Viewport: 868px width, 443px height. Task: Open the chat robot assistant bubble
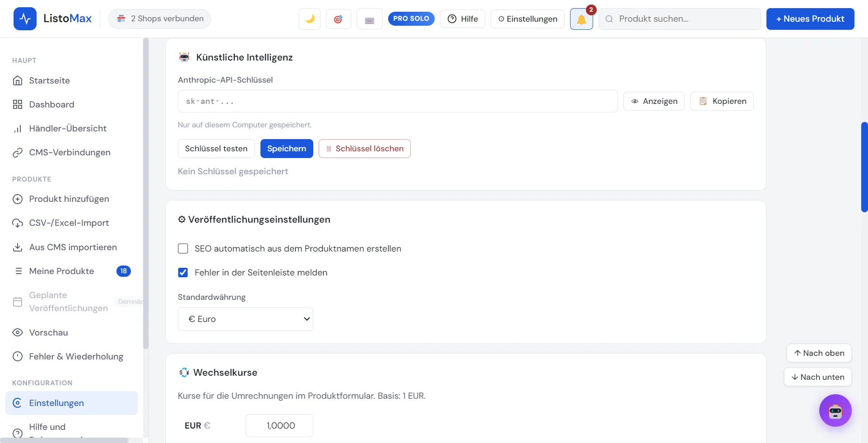click(x=836, y=410)
